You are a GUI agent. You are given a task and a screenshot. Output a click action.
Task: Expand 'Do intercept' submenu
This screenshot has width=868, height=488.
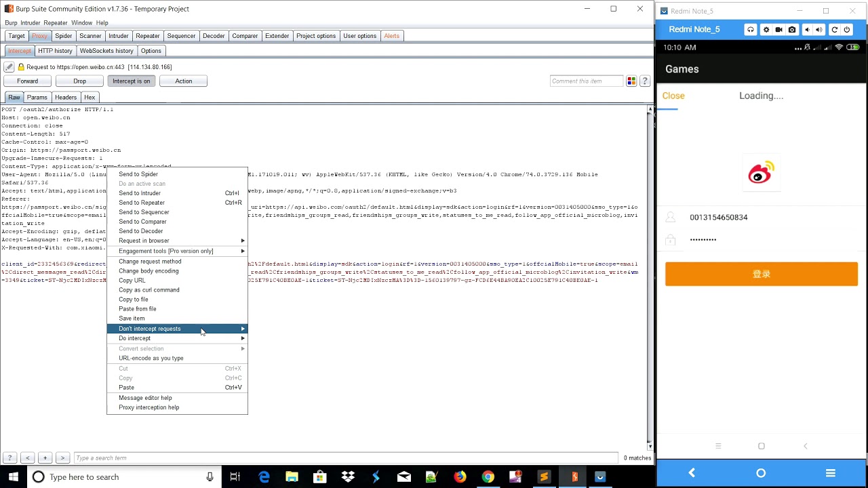tap(178, 338)
